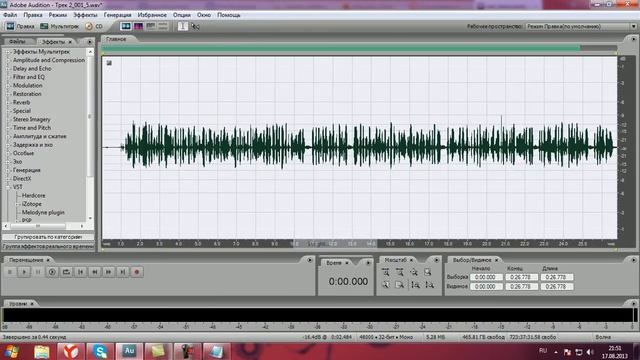Click second bottom-row zoom icon in Масштаб

coord(400,285)
